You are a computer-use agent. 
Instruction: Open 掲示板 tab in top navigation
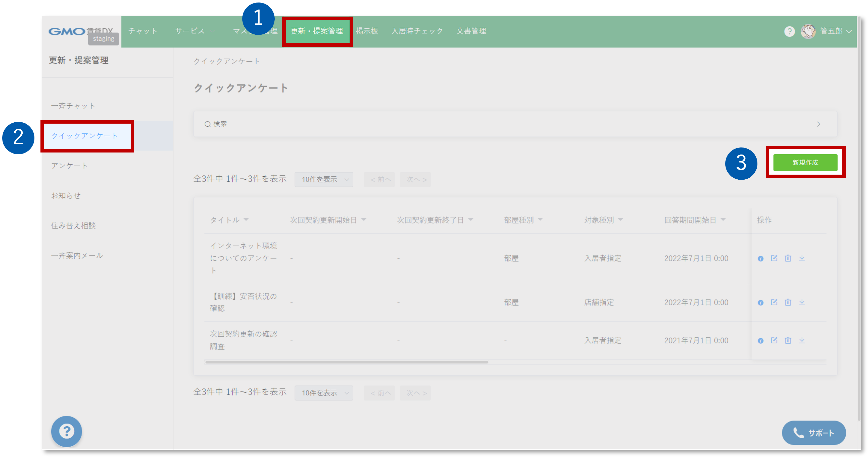point(367,31)
